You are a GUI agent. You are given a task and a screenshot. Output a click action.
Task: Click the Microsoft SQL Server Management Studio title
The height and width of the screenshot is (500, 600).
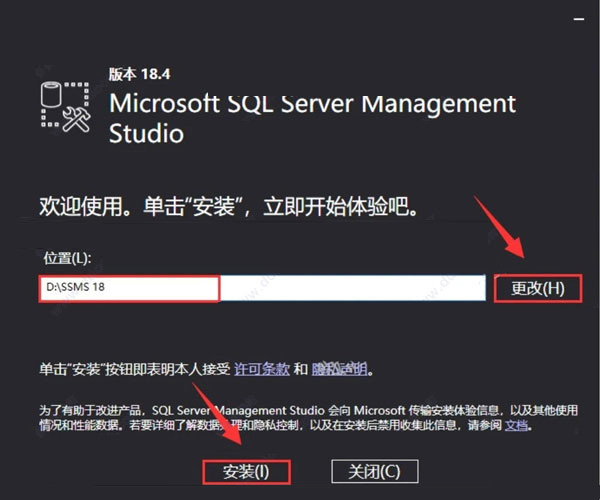312,118
